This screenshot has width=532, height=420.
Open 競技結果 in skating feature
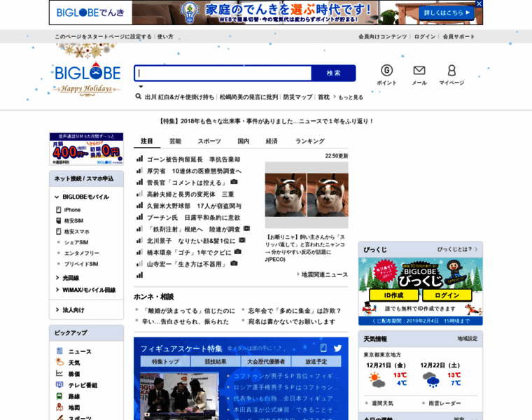point(216,361)
